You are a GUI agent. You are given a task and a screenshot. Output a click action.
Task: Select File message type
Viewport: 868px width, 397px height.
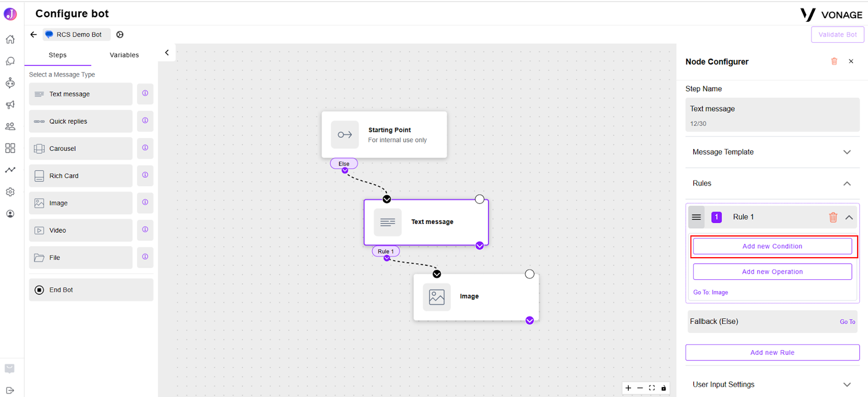(x=81, y=258)
